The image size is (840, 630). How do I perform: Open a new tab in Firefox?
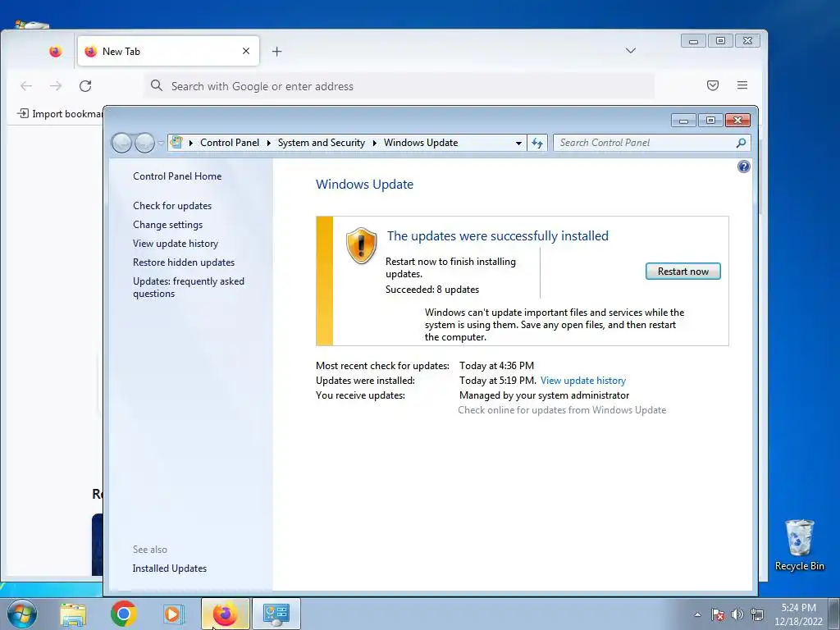pyautogui.click(x=276, y=52)
